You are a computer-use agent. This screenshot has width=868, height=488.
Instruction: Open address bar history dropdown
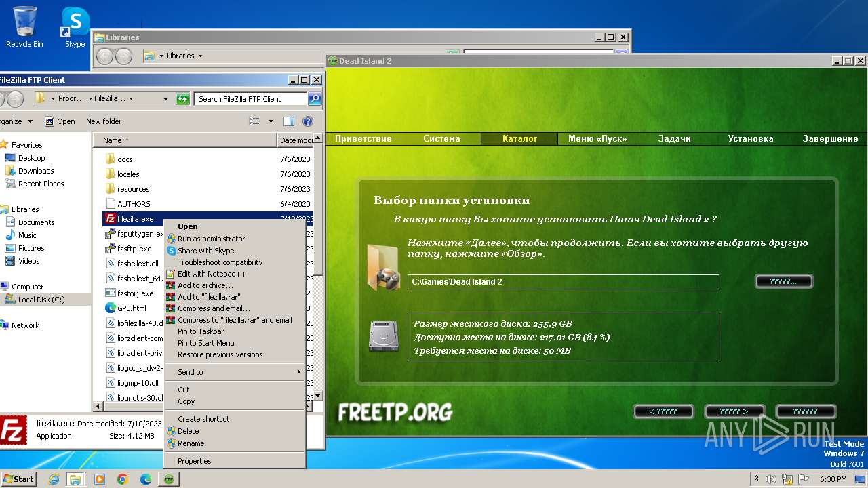tap(165, 99)
